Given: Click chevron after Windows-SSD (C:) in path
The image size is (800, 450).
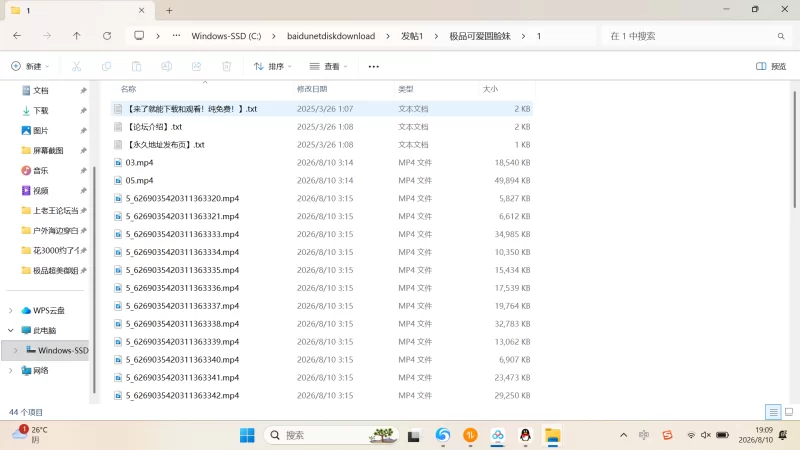Looking at the screenshot, I should (x=274, y=36).
